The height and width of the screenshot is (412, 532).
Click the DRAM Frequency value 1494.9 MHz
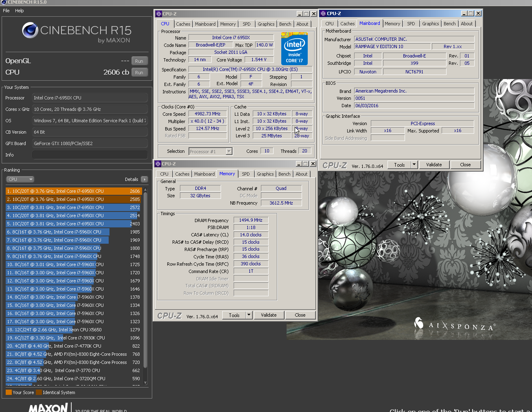click(251, 220)
